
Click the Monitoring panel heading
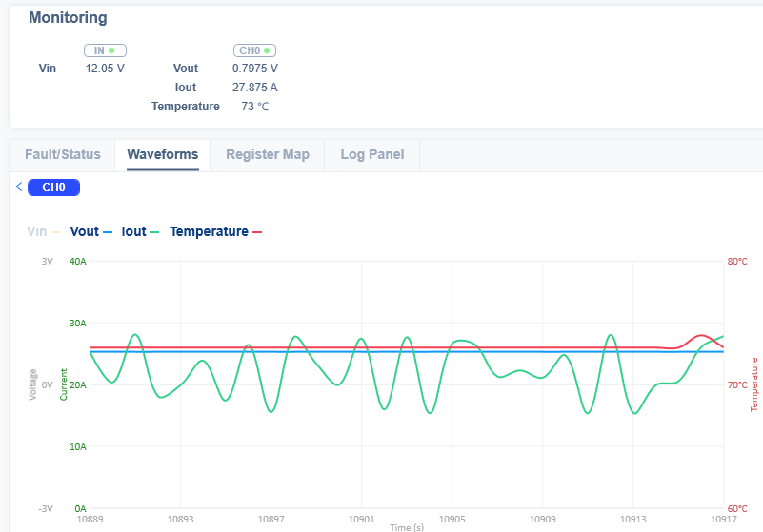pyautogui.click(x=68, y=18)
